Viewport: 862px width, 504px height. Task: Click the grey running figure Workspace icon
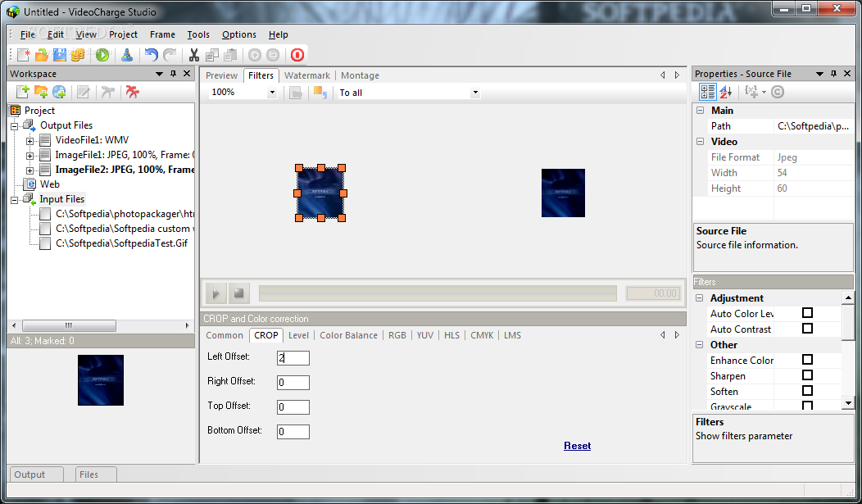click(x=108, y=92)
